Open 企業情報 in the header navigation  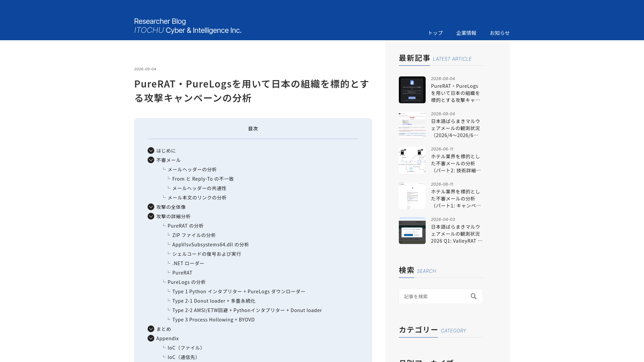466,33
